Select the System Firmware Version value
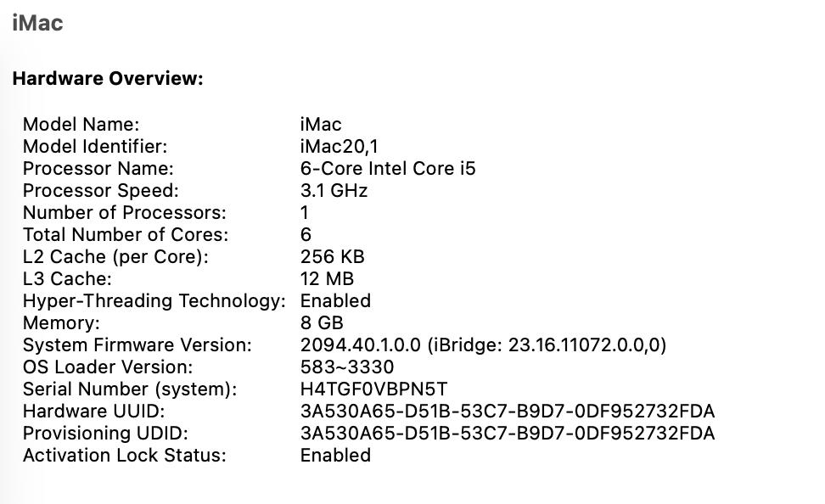The height and width of the screenshot is (504, 825). [483, 345]
